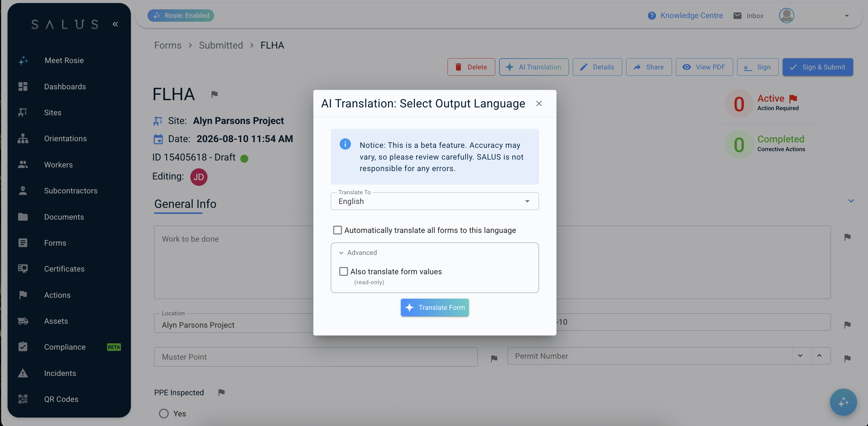Open Meet Rosie in sidebar
This screenshot has width=868, height=426.
[x=64, y=60]
